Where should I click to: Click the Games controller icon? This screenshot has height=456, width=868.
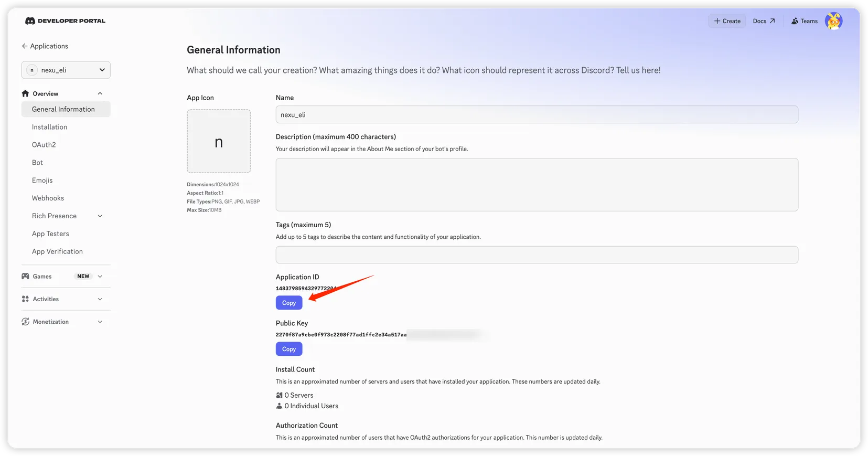coord(25,276)
